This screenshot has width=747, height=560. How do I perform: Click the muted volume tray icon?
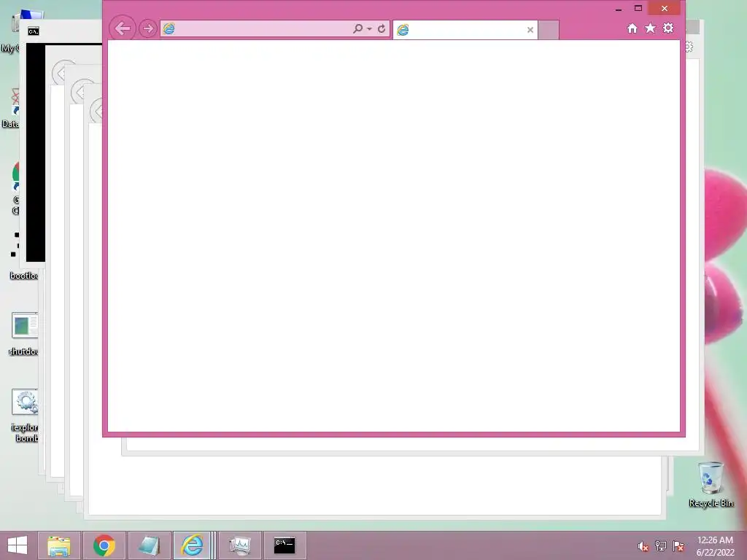pos(643,546)
